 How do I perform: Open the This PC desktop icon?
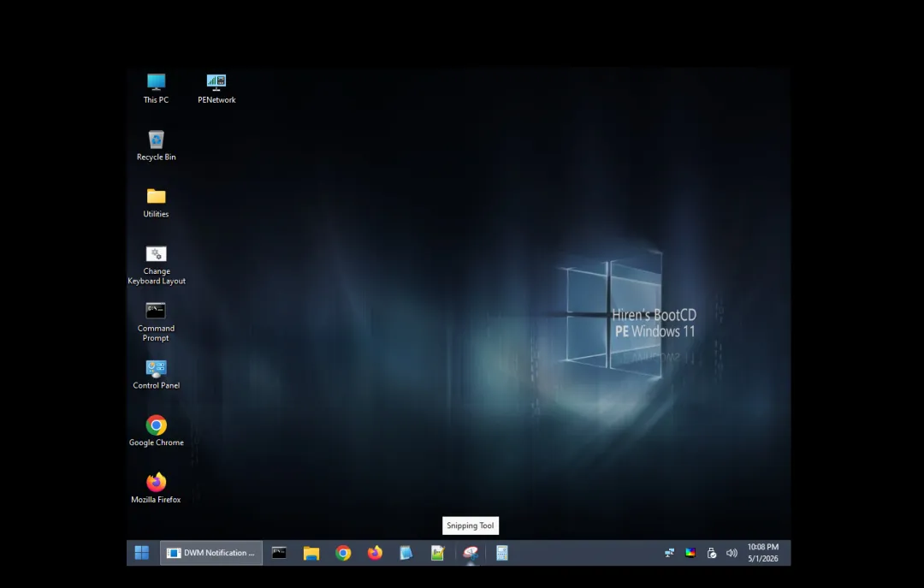tap(157, 88)
